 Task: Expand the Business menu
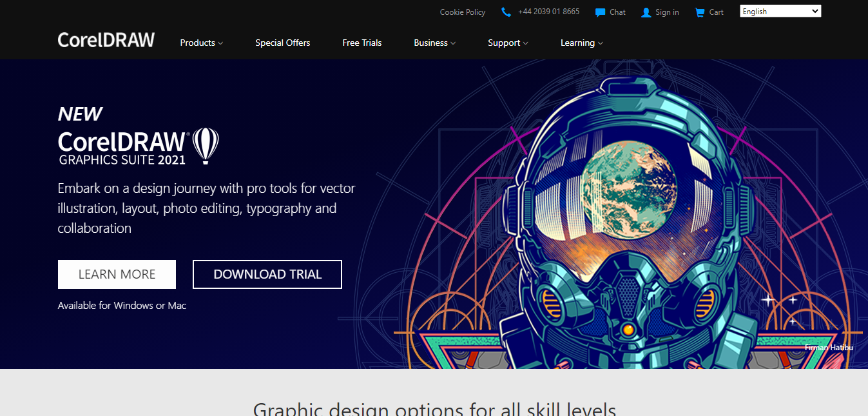click(434, 43)
